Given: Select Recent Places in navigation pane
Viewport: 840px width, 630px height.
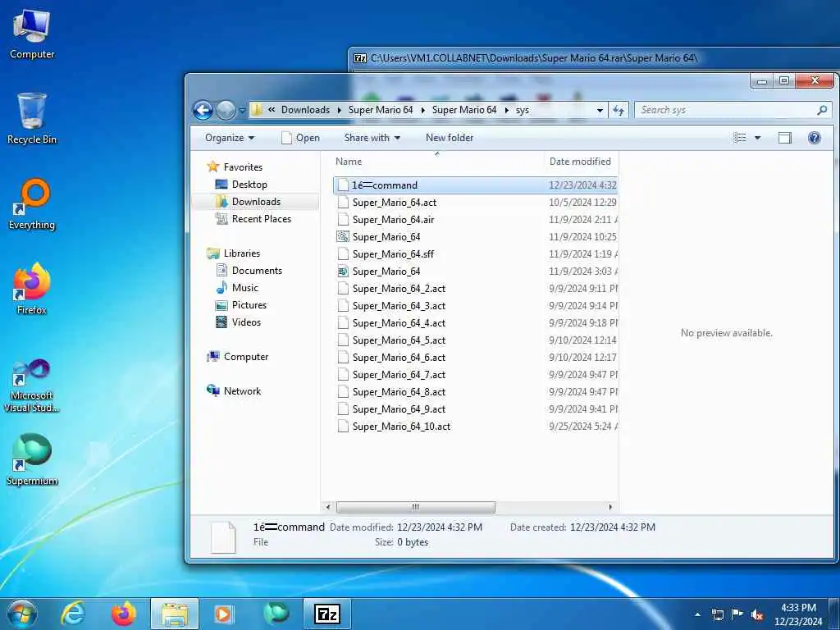Looking at the screenshot, I should [262, 218].
